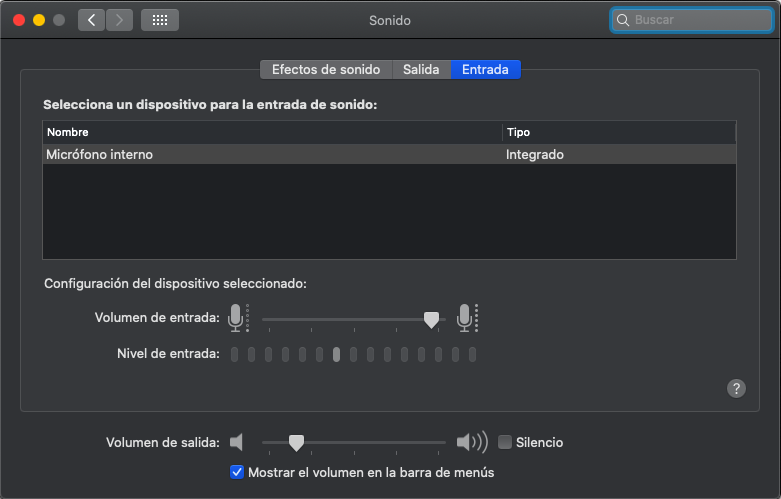
Task: Uncheck Mostrar el volumen en la barra de menús
Action: coord(237,472)
